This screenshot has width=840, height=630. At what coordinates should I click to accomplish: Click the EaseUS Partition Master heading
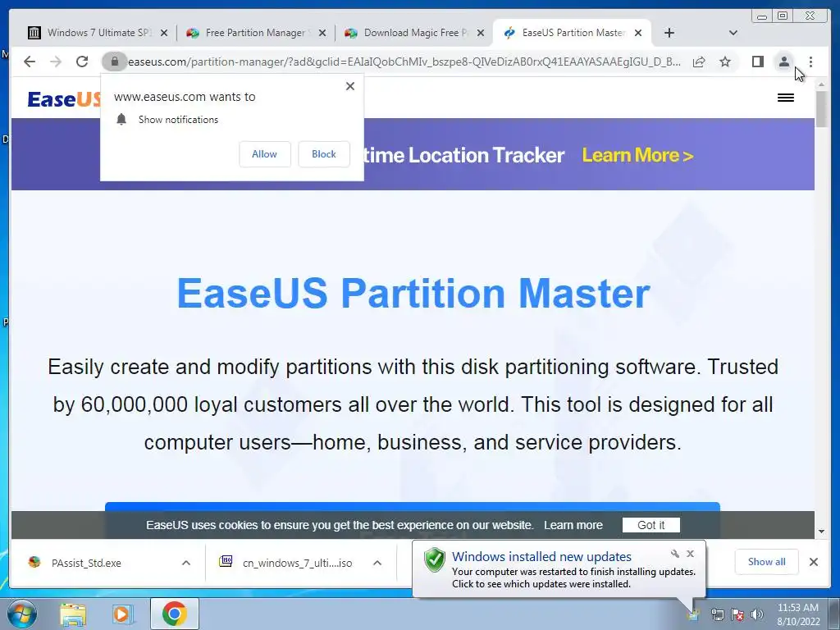413,294
